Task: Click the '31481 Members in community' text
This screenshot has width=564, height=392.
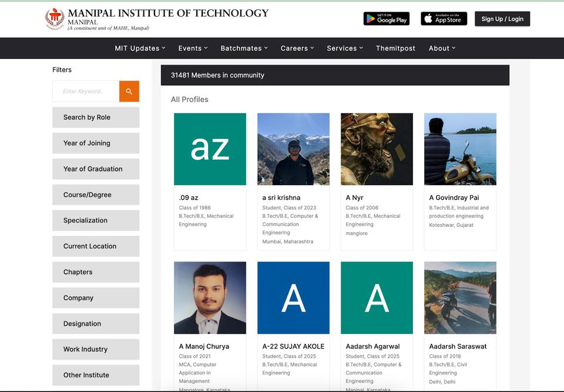Action: coord(217,75)
